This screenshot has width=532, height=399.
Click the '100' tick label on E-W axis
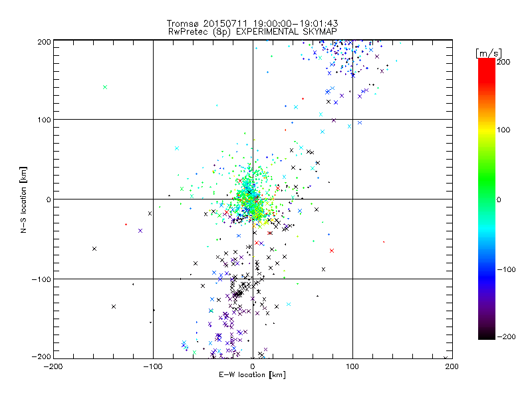352,366
